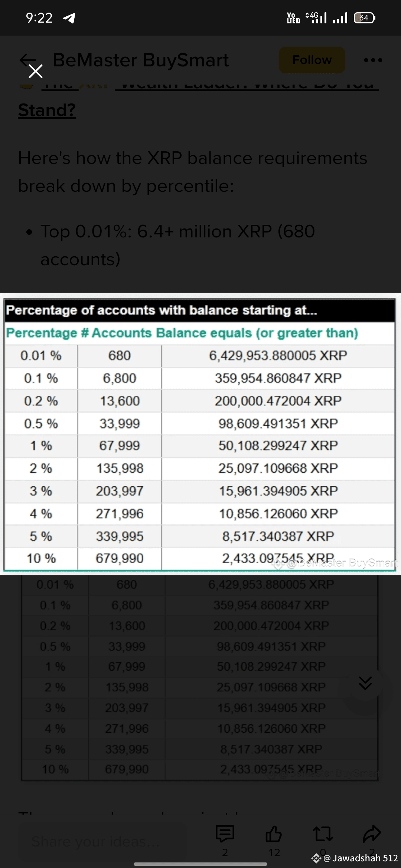Screen dimensions: 401x868
Task: Tap the back arrow icon
Action: click(x=27, y=59)
